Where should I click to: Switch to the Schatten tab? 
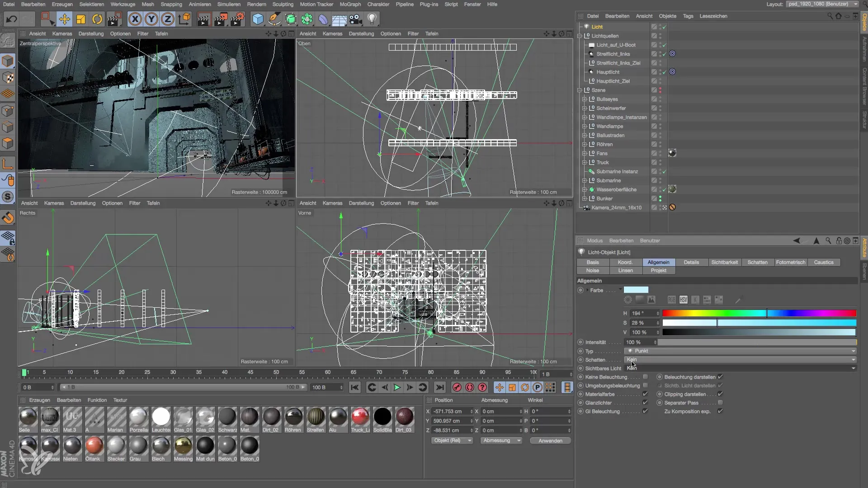pos(757,262)
